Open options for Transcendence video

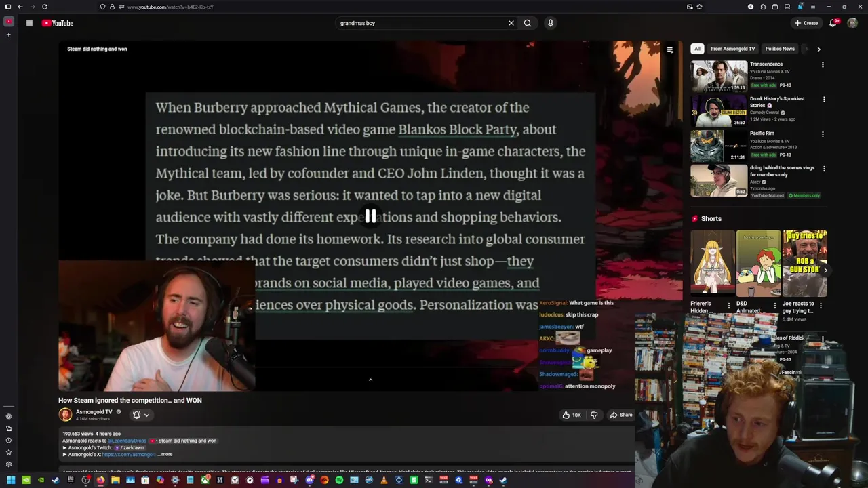click(823, 65)
